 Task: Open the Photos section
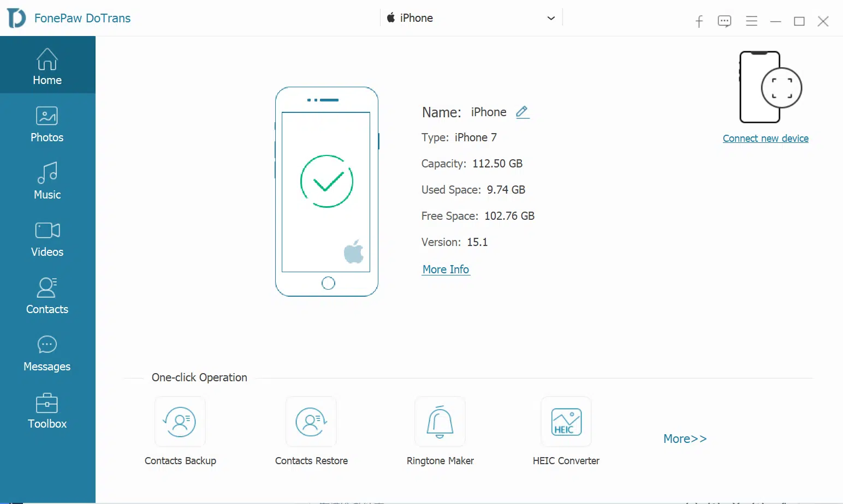48,125
